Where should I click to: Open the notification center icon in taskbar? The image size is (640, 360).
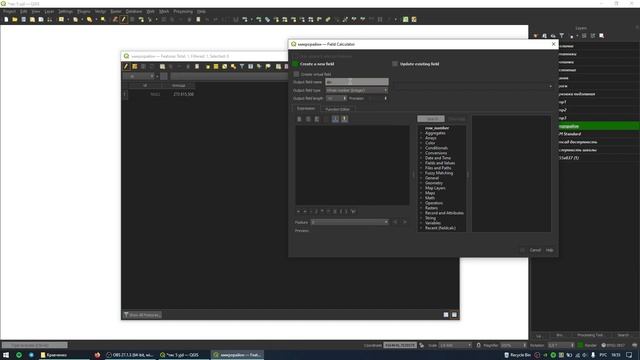coord(629,355)
